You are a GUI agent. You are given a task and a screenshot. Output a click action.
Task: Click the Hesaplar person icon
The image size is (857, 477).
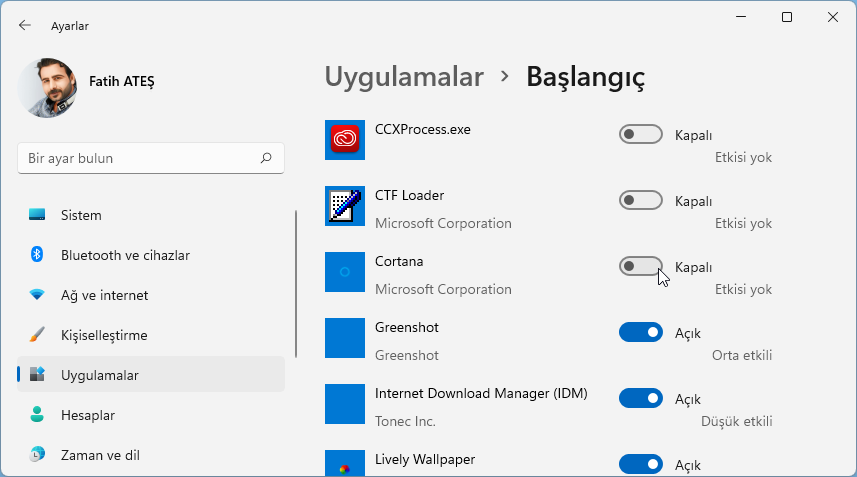tap(37, 414)
